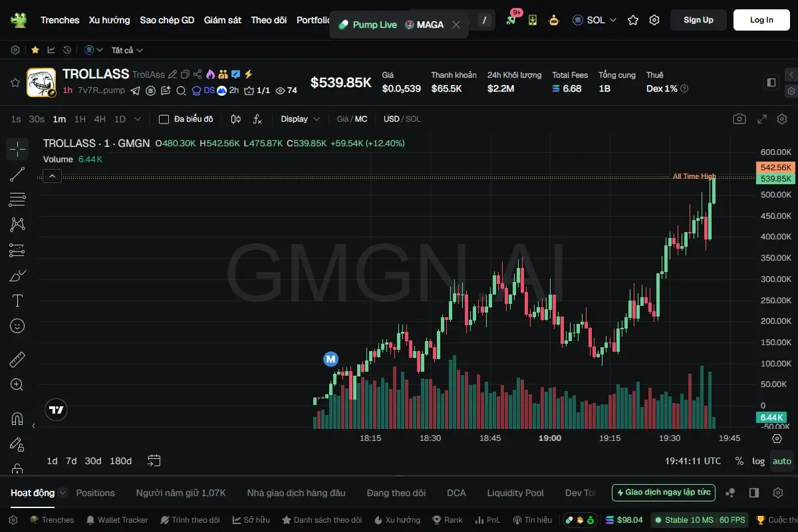
Task: Open the Tất cả filter dropdown
Action: point(127,50)
